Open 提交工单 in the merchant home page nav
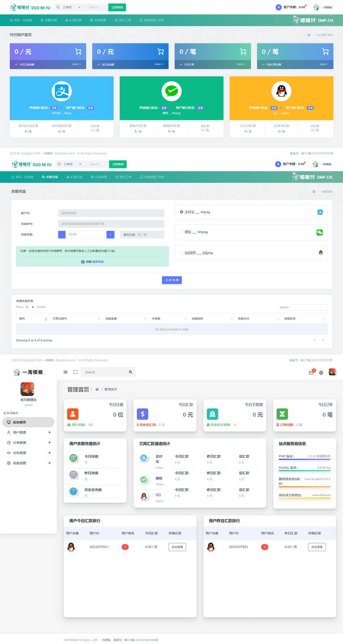This screenshot has width=343, height=644. pyautogui.click(x=123, y=20)
